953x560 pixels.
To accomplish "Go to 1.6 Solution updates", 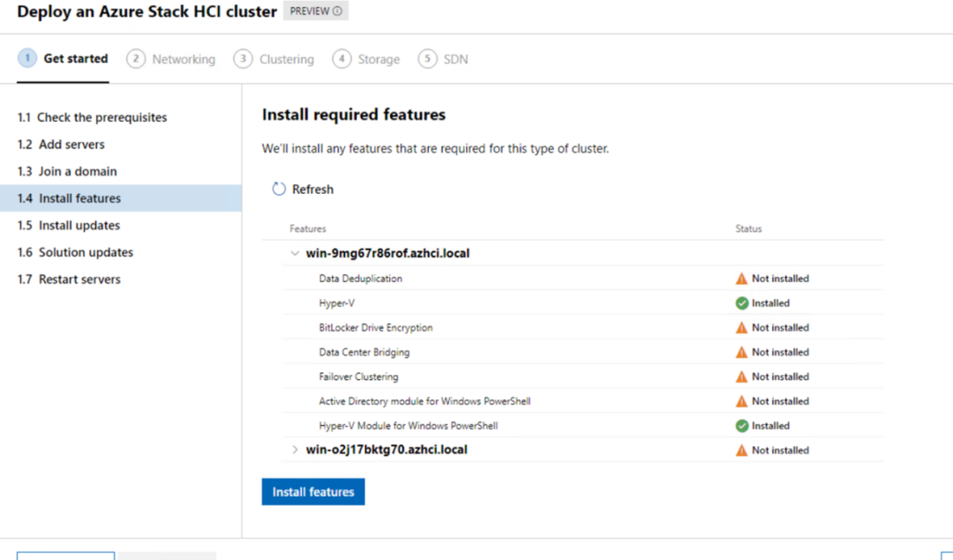I will (x=75, y=252).
